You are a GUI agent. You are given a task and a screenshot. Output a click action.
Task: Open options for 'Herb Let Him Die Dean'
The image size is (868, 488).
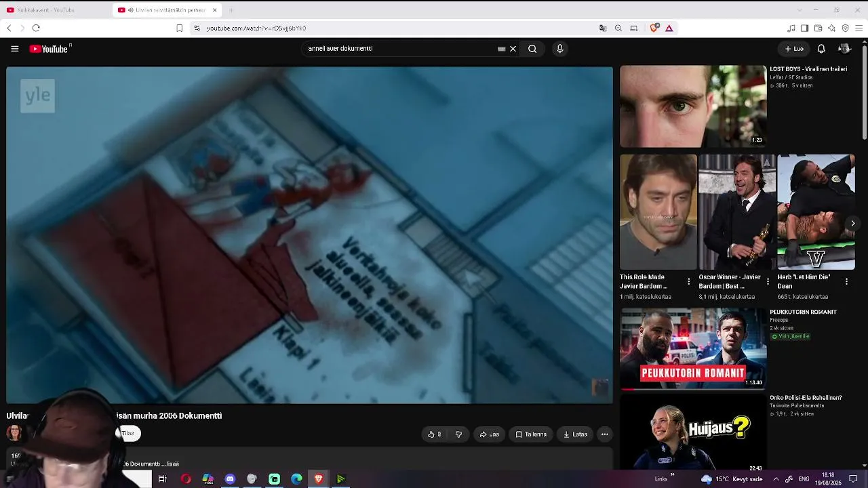click(x=846, y=281)
